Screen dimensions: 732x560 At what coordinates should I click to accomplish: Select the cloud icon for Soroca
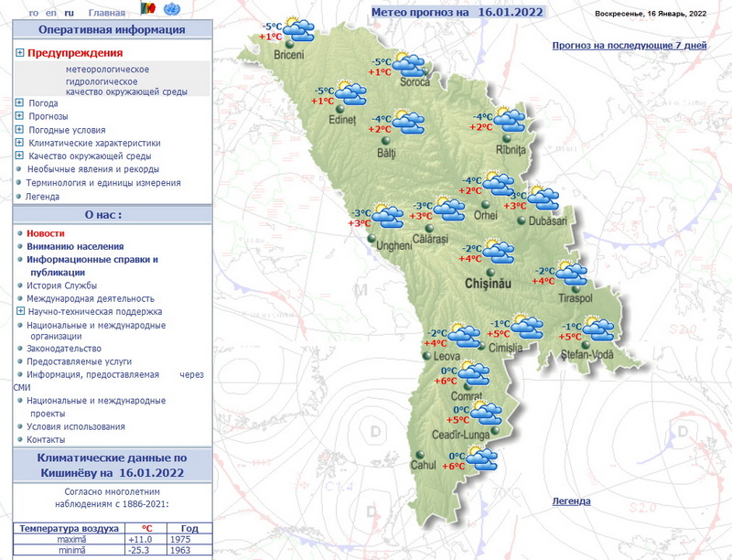click(x=409, y=63)
